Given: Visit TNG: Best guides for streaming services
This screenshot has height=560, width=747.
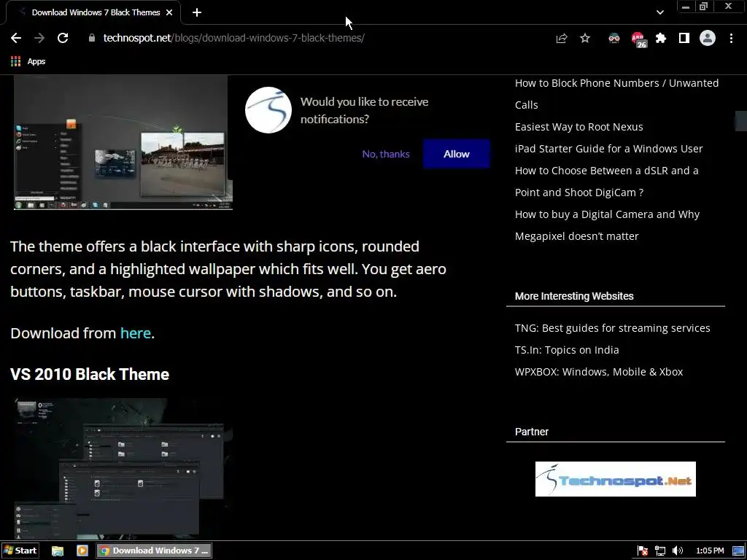Looking at the screenshot, I should click(x=612, y=328).
